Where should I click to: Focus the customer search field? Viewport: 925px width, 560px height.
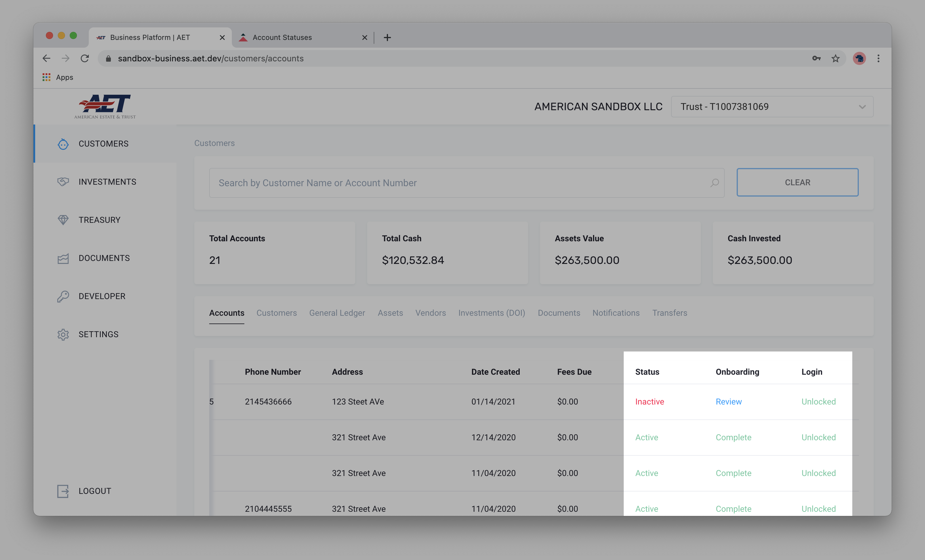[x=451, y=183]
